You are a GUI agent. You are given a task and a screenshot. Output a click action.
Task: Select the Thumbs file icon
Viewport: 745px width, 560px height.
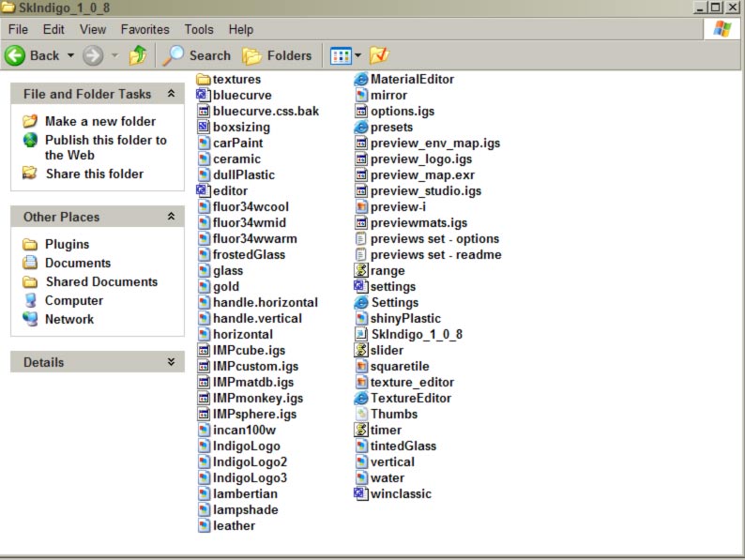[x=361, y=415]
